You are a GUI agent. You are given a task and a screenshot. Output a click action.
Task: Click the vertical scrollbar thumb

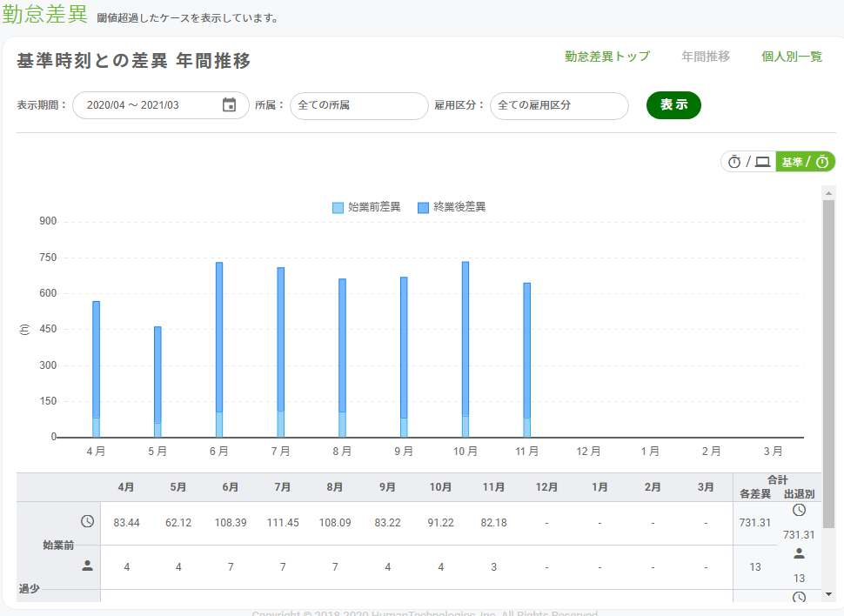pyautogui.click(x=828, y=364)
